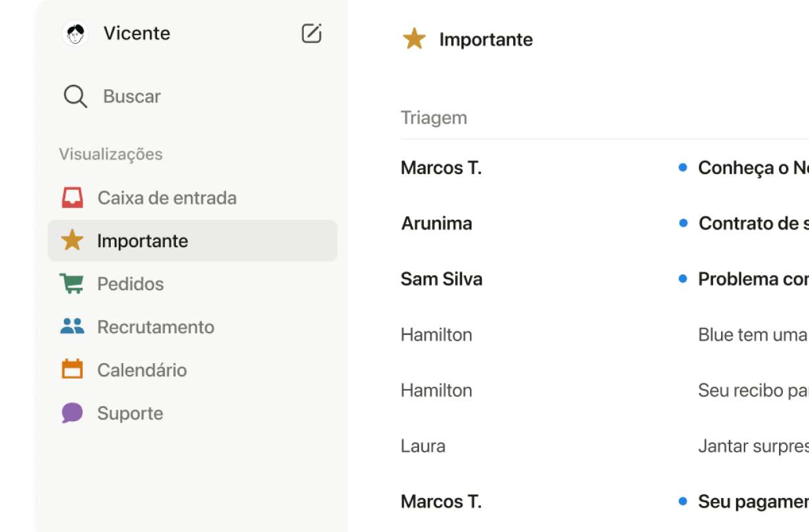
Task: Go to the Pedidos view
Action: point(130,284)
